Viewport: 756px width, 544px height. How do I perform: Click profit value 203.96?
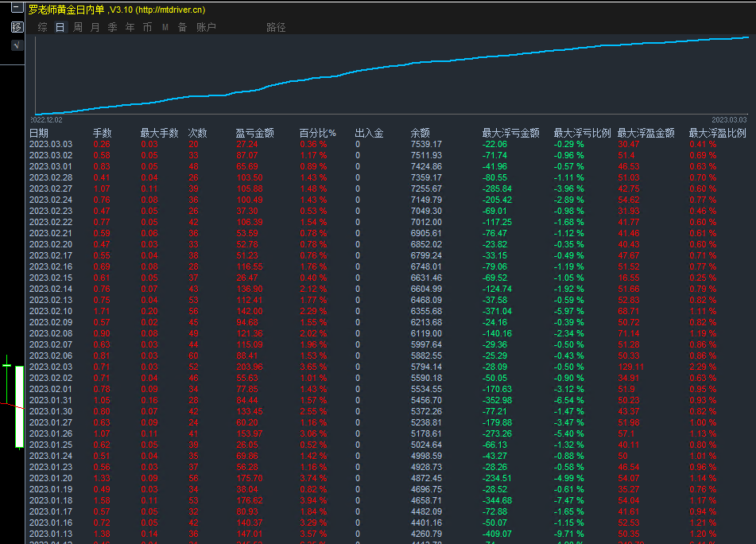tap(250, 367)
